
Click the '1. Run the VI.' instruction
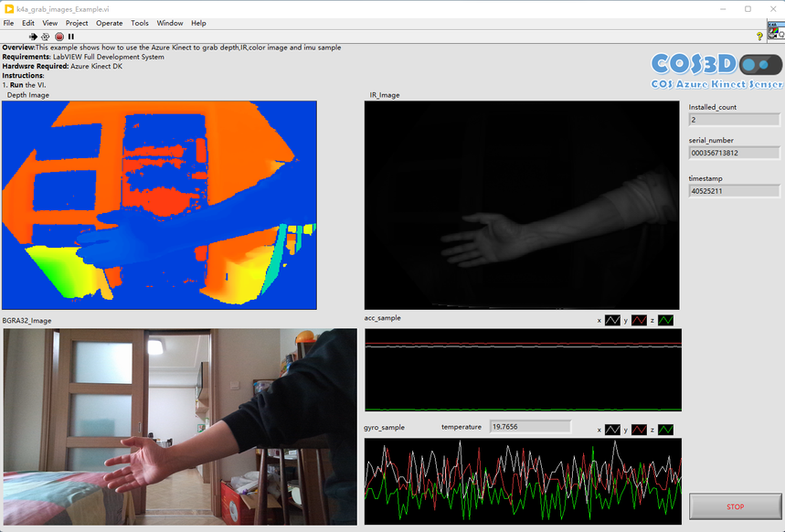[24, 85]
